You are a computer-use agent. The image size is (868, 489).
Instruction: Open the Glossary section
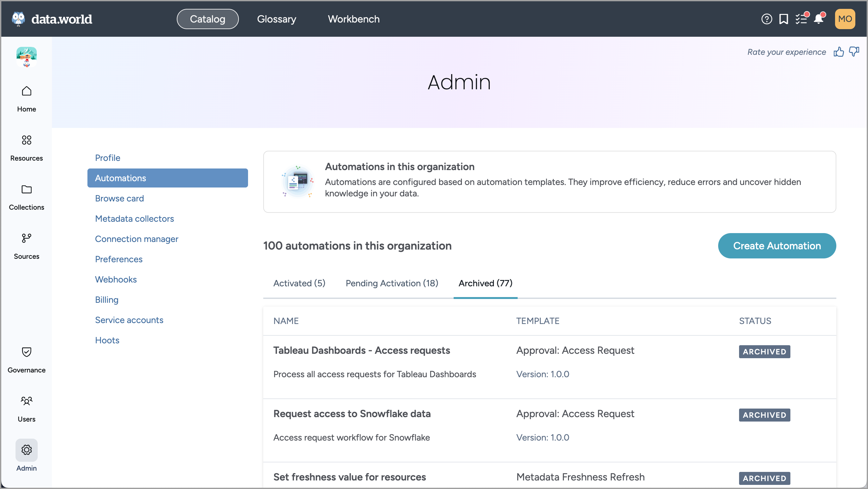coord(276,19)
